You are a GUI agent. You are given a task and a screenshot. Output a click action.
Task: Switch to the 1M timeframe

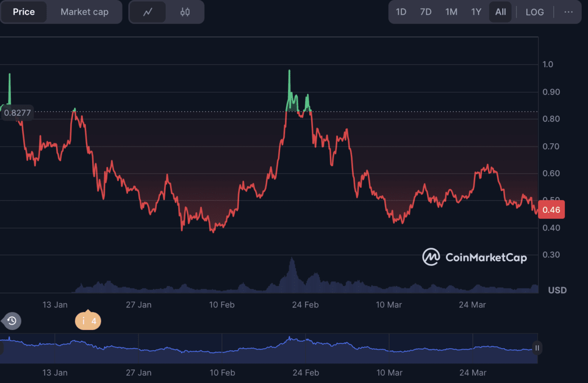point(451,12)
